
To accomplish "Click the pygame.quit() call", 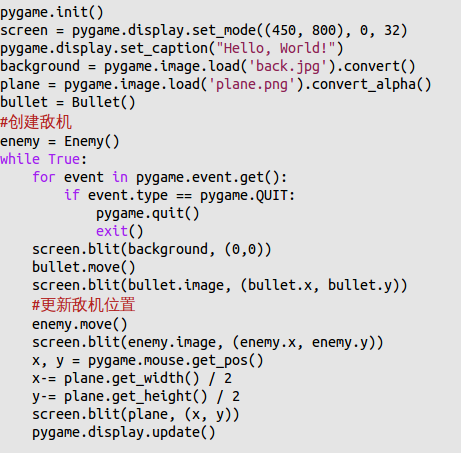I will point(148,213).
